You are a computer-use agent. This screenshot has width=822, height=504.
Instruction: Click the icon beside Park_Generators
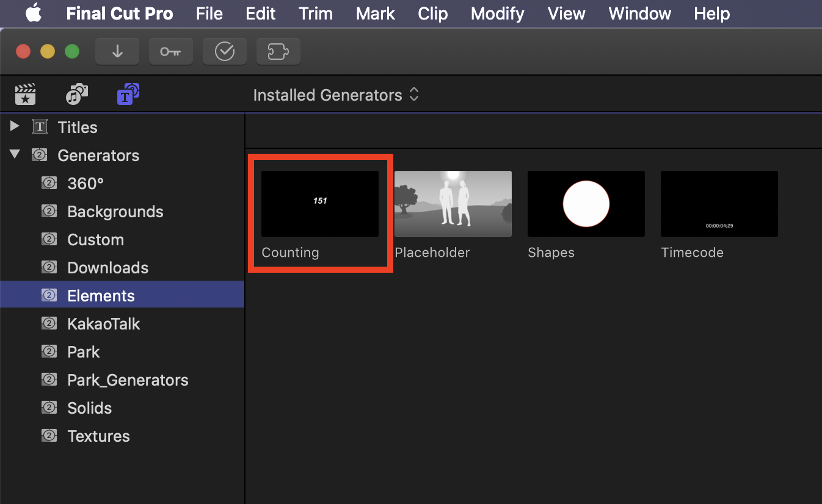click(x=49, y=380)
